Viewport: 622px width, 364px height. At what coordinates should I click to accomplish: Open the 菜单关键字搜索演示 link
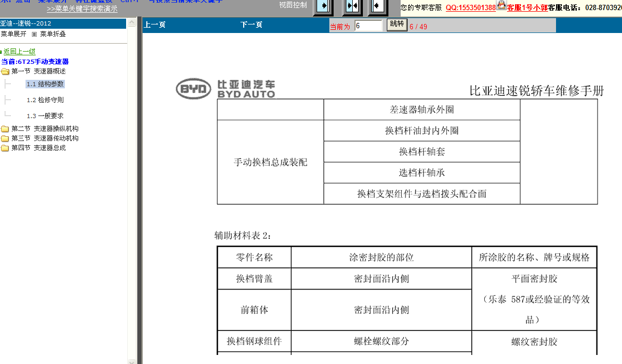82,9
